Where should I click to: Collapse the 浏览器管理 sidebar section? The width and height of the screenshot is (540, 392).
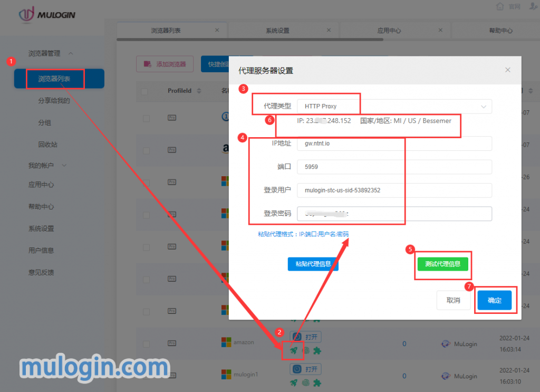pyautogui.click(x=71, y=53)
